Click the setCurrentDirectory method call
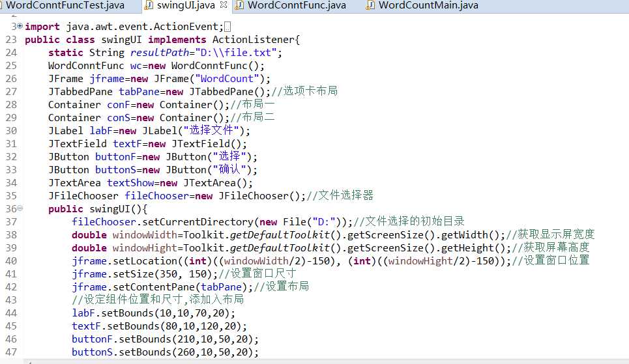The height and width of the screenshot is (364, 629). [197, 222]
